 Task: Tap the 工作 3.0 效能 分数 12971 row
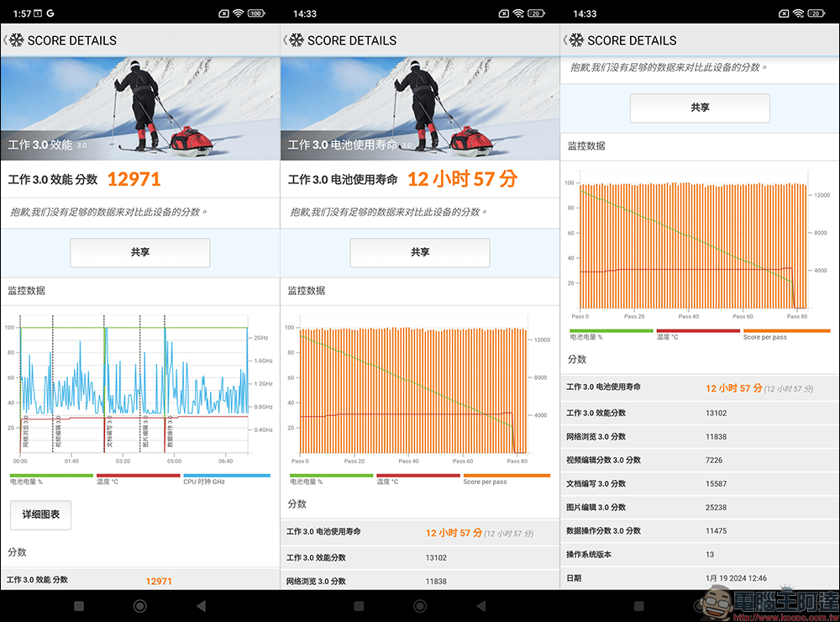pyautogui.click(x=139, y=580)
